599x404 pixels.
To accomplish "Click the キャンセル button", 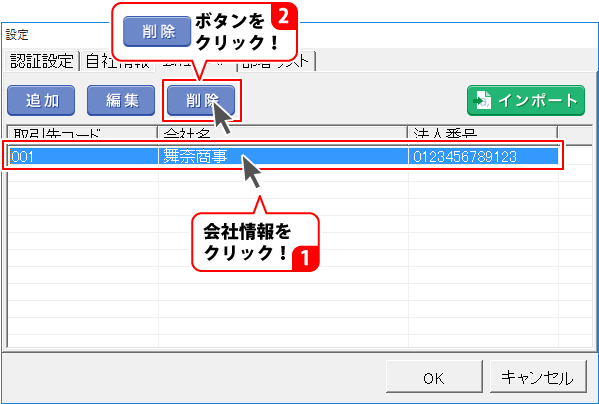I will click(x=538, y=377).
